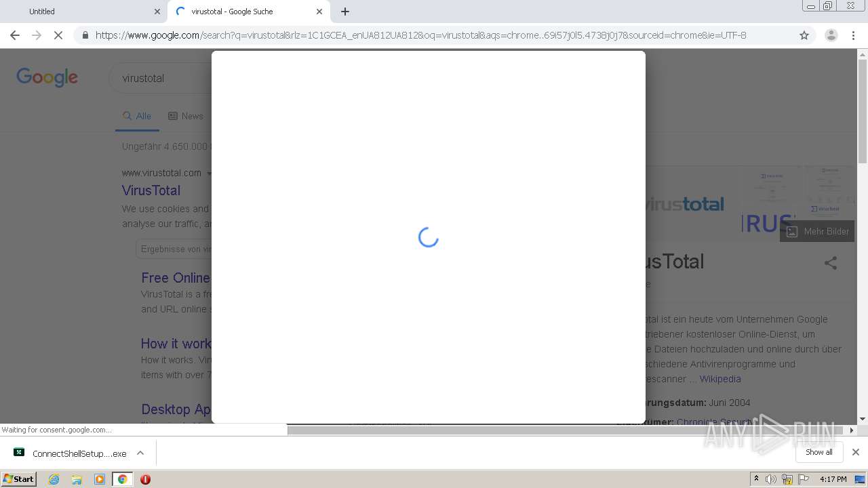Show all downloads
Viewport: 868px width, 488px height.
(818, 452)
